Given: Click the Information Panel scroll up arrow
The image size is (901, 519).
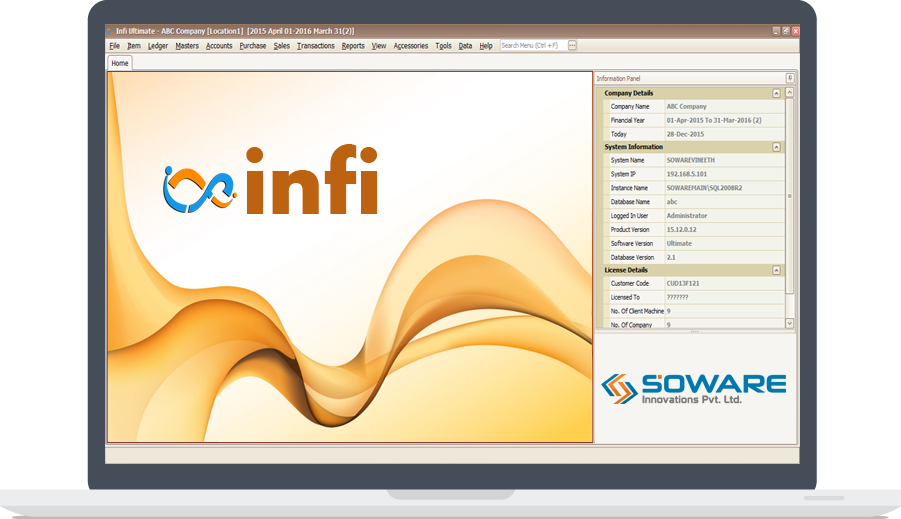Looking at the screenshot, I should (790, 93).
